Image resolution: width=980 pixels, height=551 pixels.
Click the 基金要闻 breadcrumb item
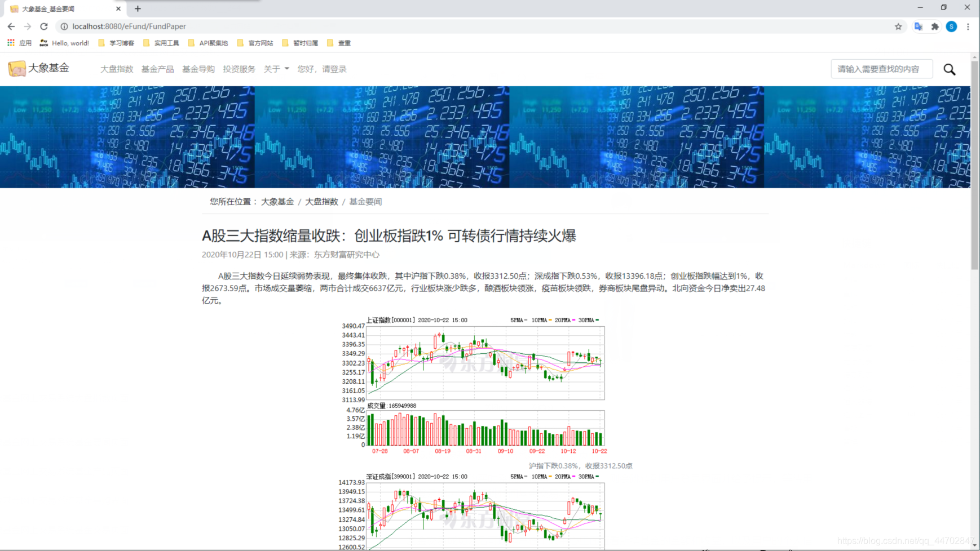pyautogui.click(x=365, y=202)
